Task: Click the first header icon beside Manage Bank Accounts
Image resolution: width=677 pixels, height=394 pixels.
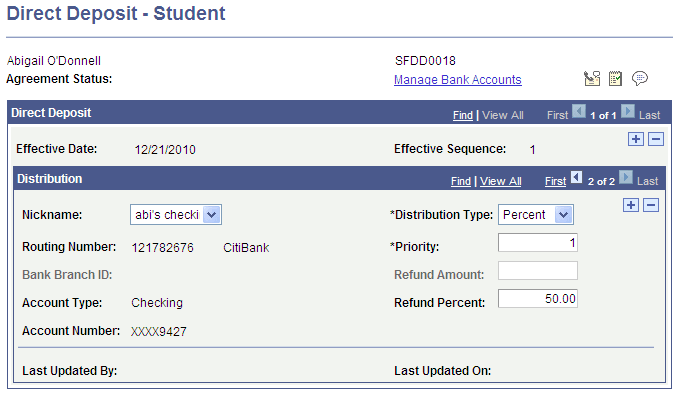Action: click(x=592, y=79)
